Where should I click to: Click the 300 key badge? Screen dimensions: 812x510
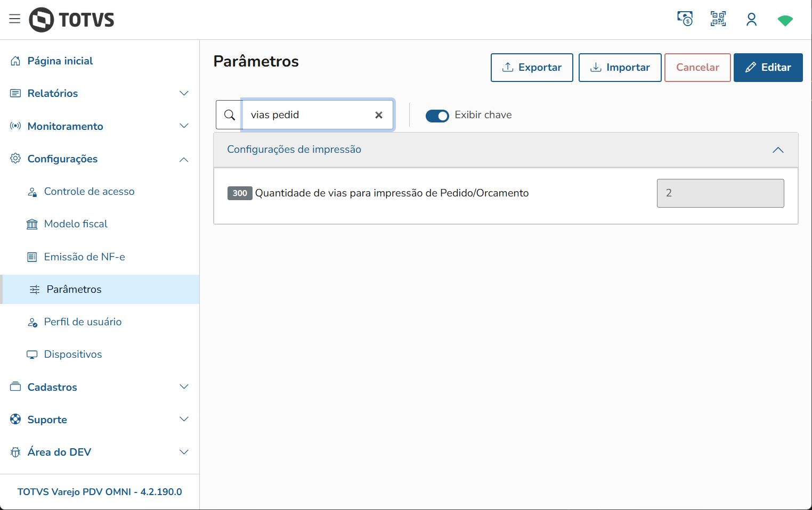240,193
